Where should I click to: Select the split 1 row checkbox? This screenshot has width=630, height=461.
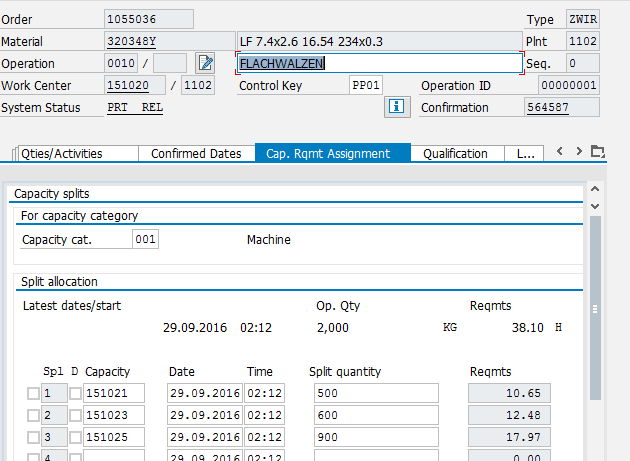(33, 393)
